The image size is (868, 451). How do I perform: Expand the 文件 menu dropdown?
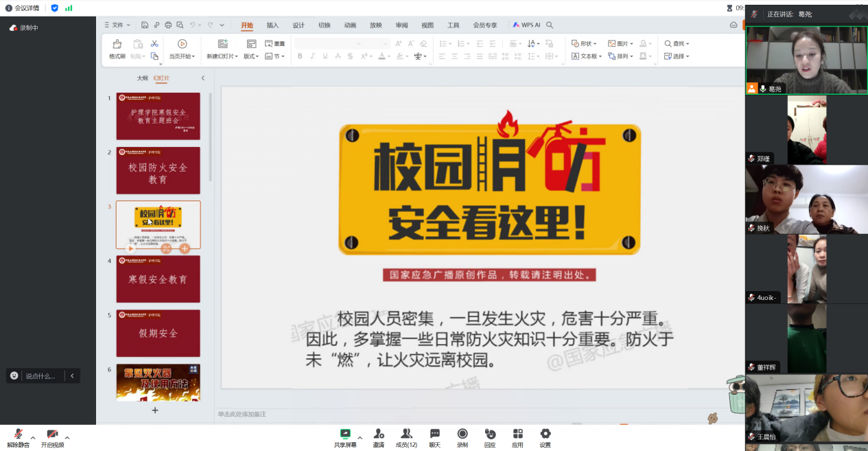pyautogui.click(x=119, y=25)
